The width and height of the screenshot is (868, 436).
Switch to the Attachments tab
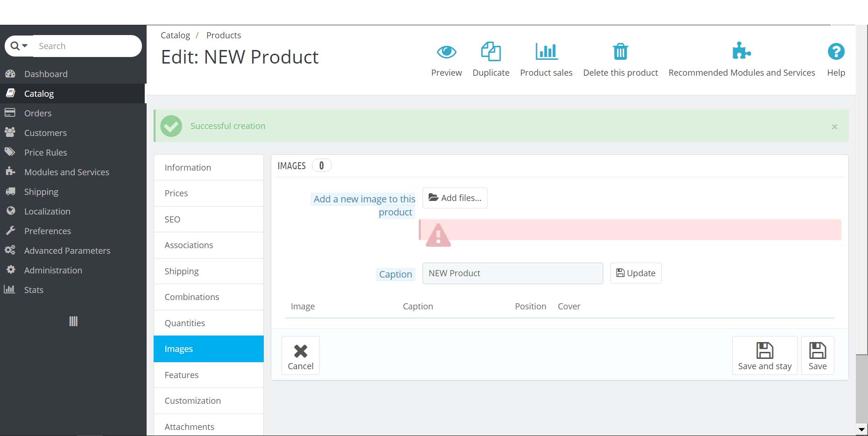(x=209, y=425)
